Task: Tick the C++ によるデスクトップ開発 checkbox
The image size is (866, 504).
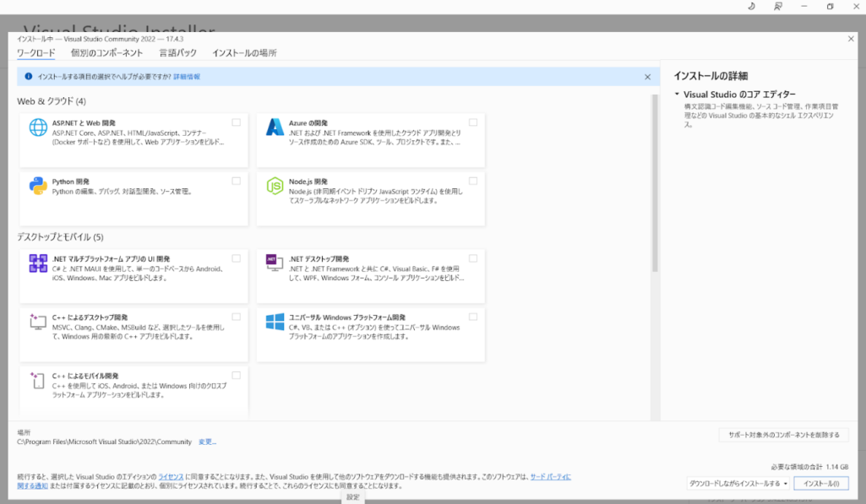Action: click(237, 317)
